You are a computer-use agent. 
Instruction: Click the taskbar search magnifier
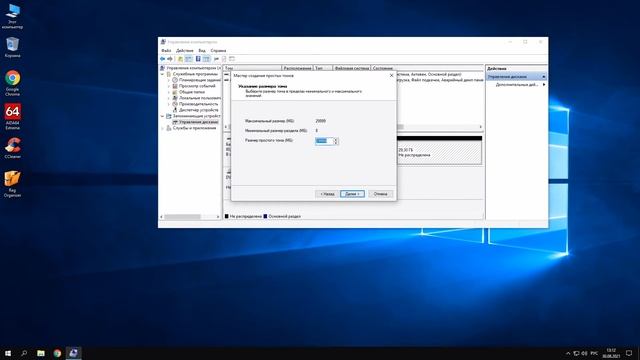pyautogui.click(x=24, y=353)
